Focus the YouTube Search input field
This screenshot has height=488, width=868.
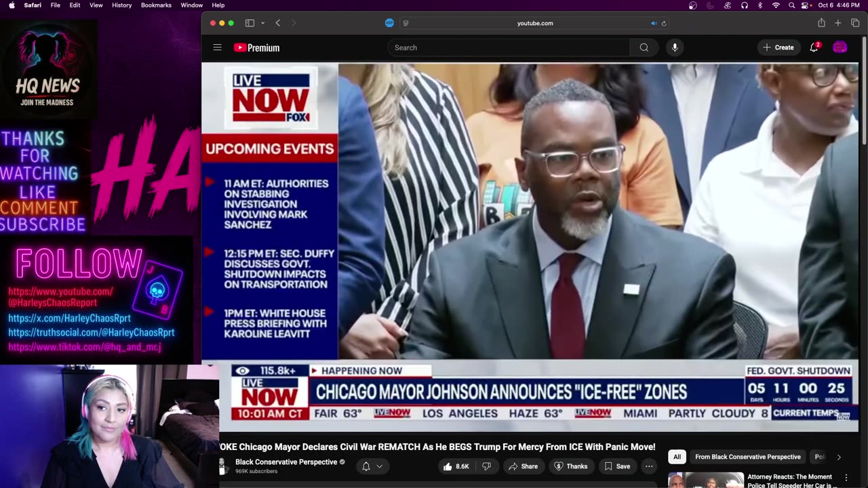point(509,47)
